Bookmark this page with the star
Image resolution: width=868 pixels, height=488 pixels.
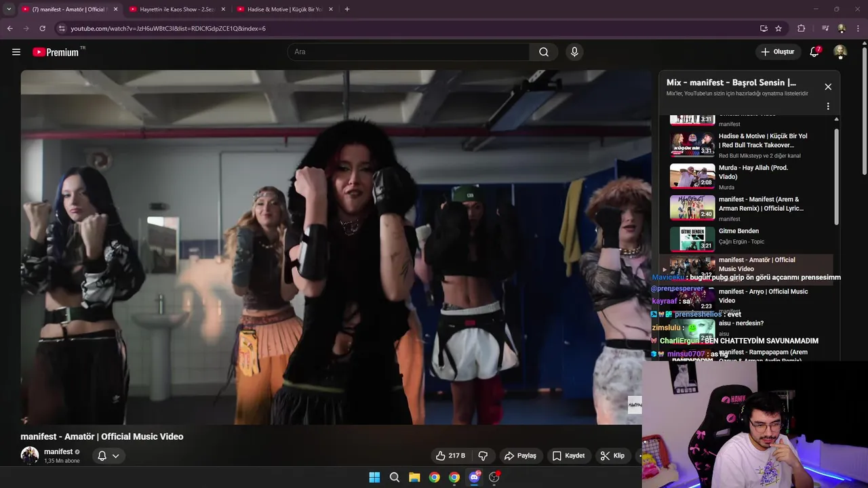coord(778,28)
